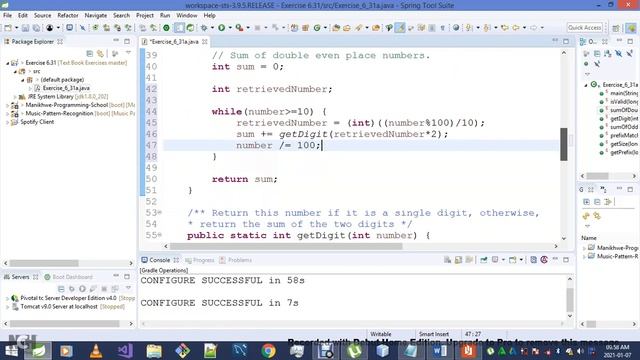The height and width of the screenshot is (360, 640).
Task: Toggle Scroll Lock in Console toolbar
Action: click(x=458, y=260)
